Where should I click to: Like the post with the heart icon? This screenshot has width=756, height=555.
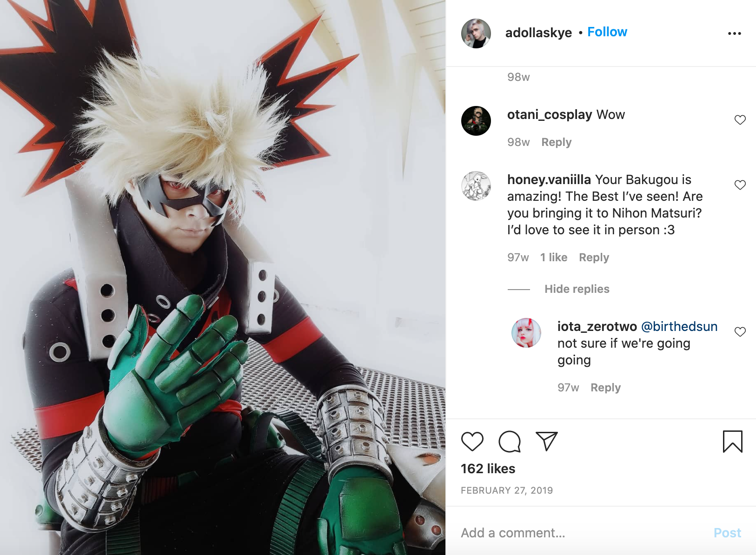(x=472, y=442)
